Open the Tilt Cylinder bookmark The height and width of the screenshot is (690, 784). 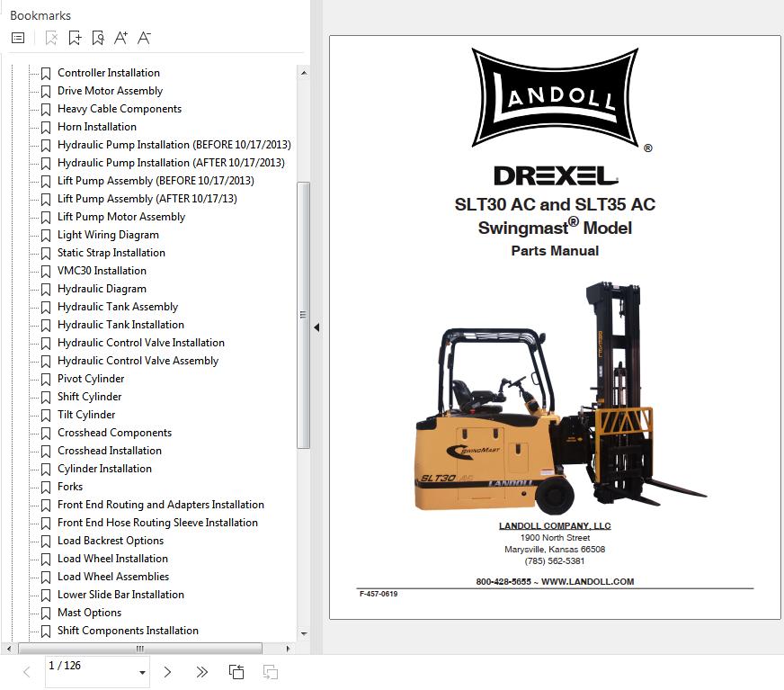(86, 415)
